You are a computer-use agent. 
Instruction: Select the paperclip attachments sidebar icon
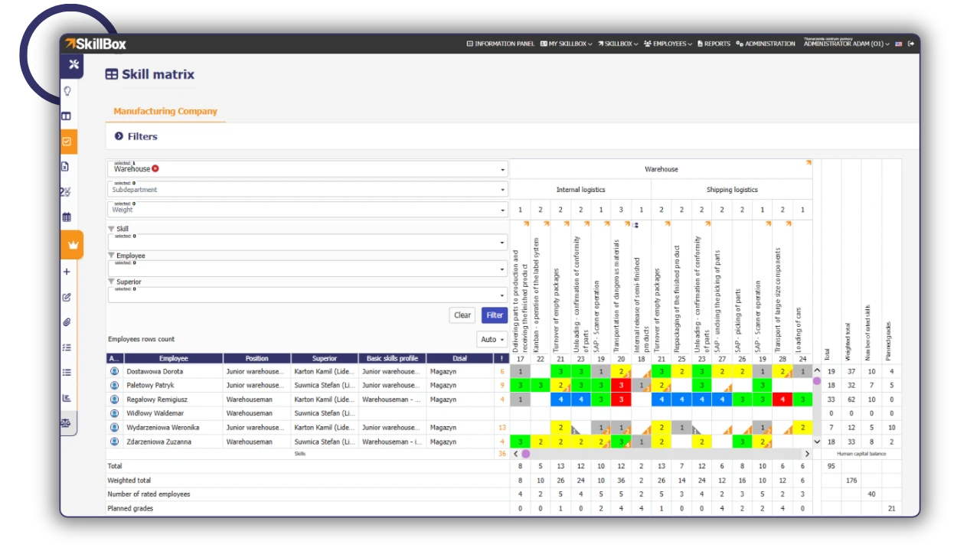67,322
